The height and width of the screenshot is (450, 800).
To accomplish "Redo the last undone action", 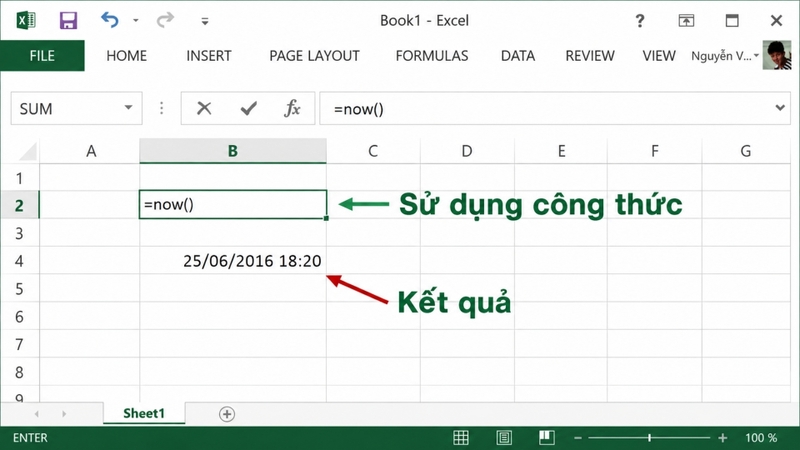I will click(x=165, y=20).
